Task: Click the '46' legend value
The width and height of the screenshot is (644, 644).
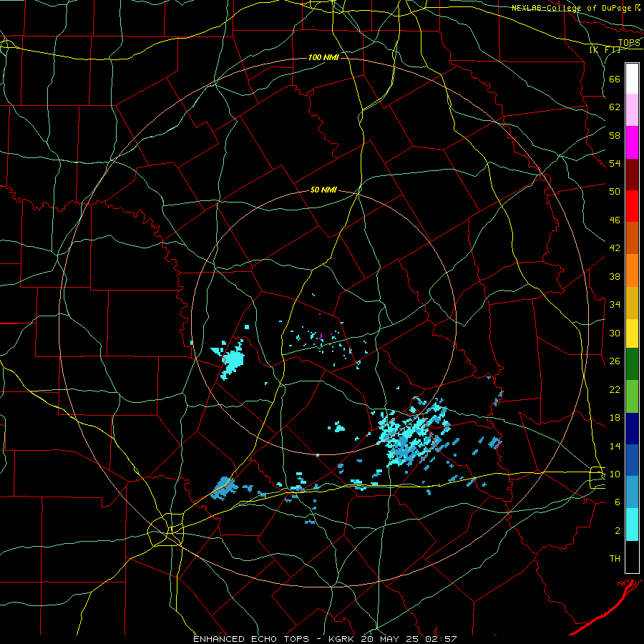Action: tap(615, 220)
